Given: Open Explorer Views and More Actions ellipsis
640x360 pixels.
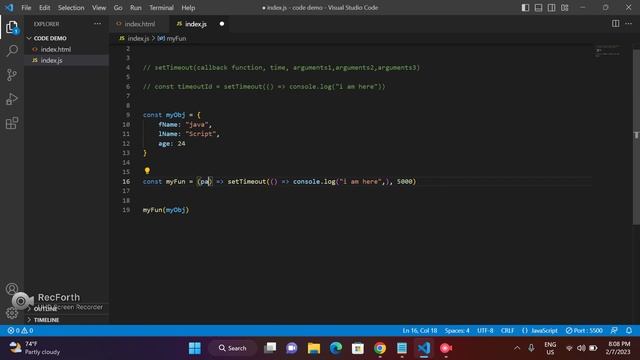Looking at the screenshot, I should pos(97,24).
